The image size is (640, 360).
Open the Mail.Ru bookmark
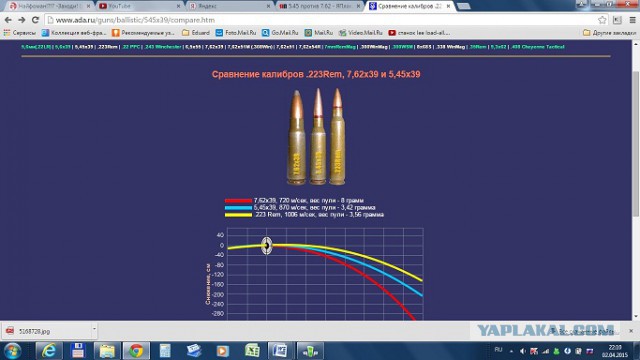318,33
